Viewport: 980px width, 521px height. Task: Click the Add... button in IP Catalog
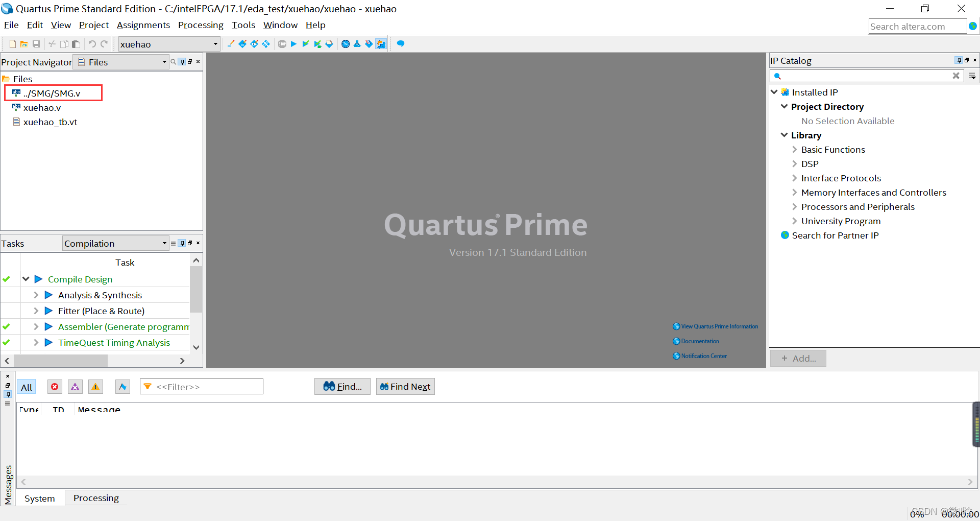pos(798,359)
